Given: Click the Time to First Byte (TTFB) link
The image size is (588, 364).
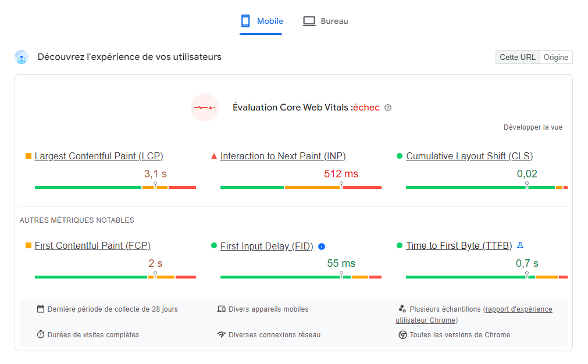Looking at the screenshot, I should (x=459, y=245).
